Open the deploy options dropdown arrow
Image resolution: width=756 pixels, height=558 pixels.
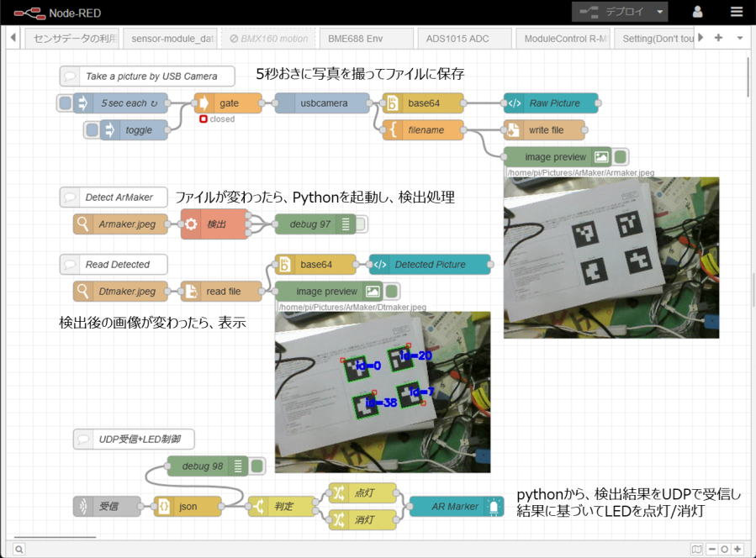point(661,13)
